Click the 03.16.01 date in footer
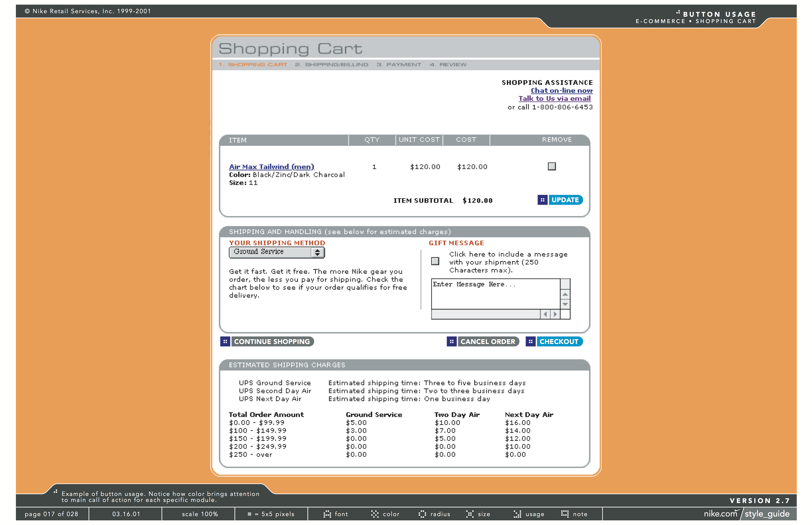This screenshot has width=812, height=525. click(126, 514)
